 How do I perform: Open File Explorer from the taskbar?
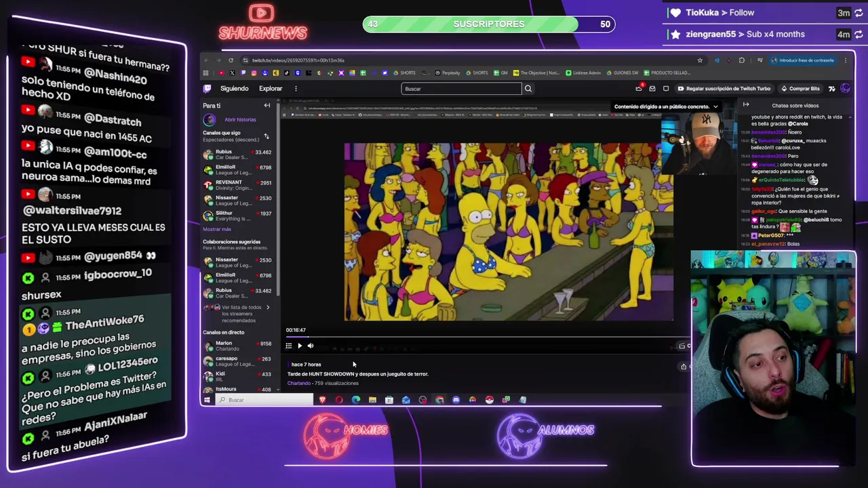point(372,400)
